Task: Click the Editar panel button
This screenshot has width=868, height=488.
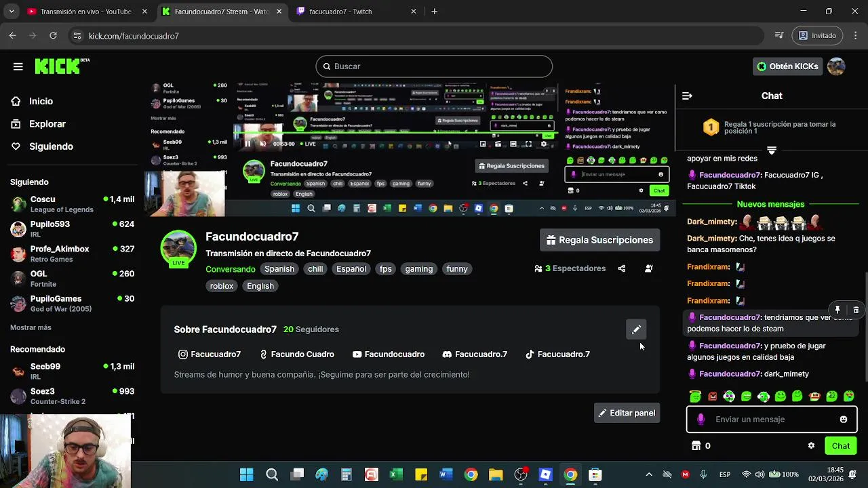Action: pos(627,413)
